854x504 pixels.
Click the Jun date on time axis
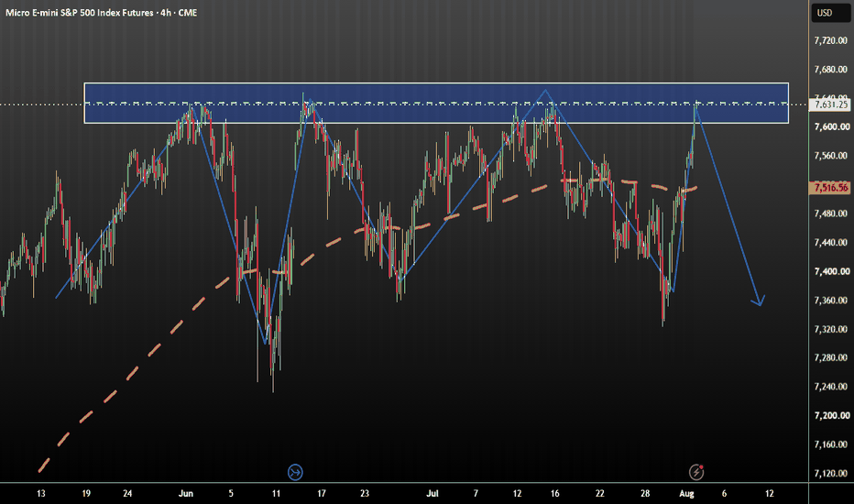point(186,494)
